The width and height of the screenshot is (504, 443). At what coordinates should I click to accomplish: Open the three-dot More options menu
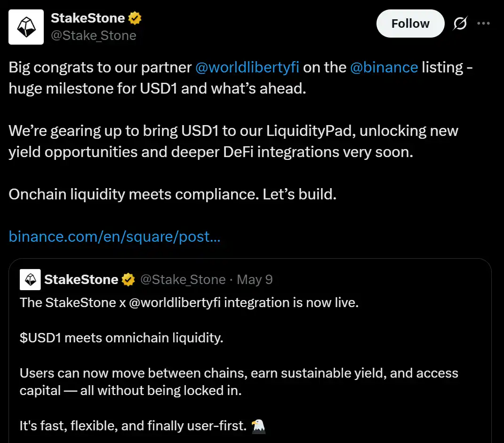484,24
